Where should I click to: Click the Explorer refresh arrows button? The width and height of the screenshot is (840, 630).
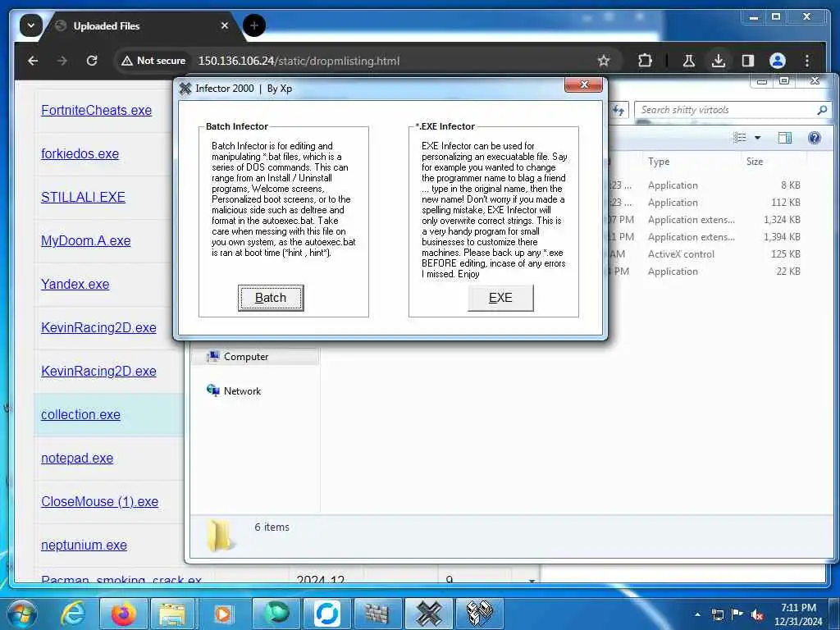(x=619, y=110)
